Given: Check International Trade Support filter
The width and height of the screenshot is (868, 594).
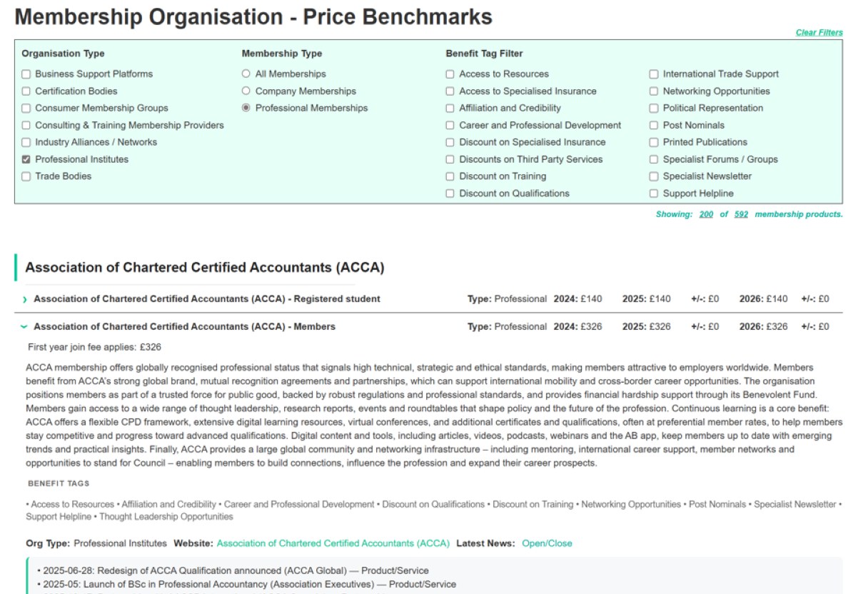Looking at the screenshot, I should click(x=654, y=74).
